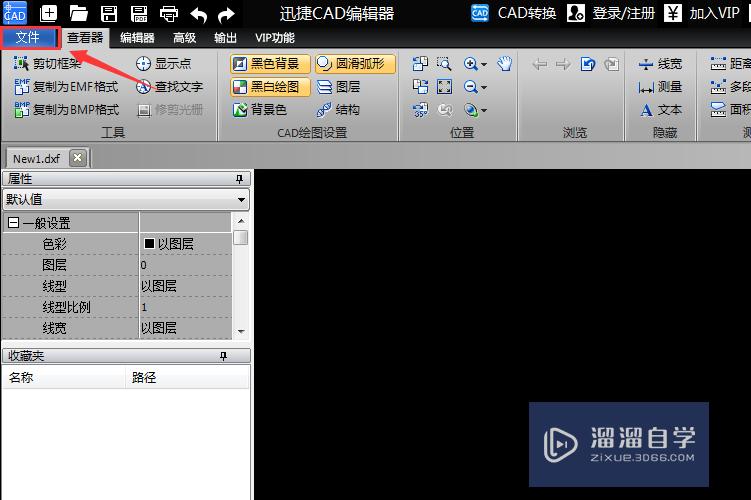Open the VIP功能 tab

tap(274, 38)
